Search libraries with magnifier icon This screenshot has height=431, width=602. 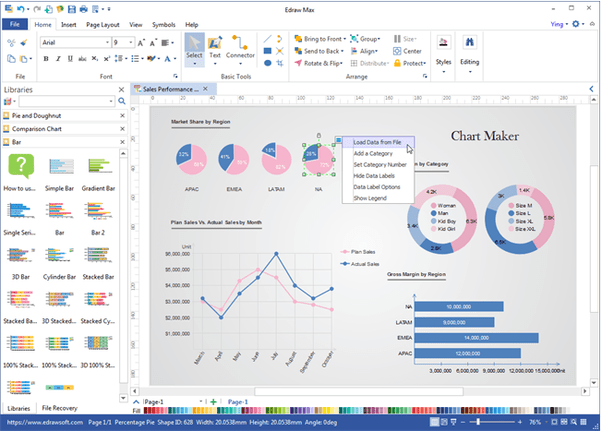122,101
